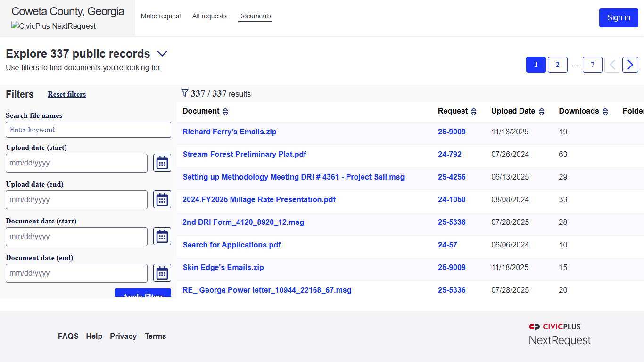Open the Document date end calendar picker
The image size is (644, 362).
click(162, 272)
